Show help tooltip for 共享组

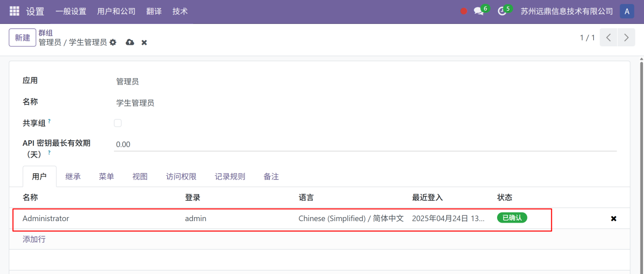click(49, 121)
